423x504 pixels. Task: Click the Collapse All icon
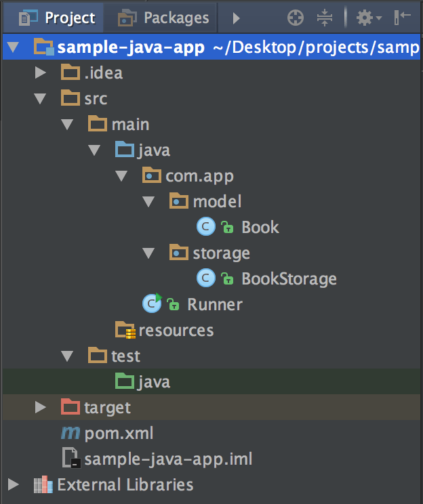325,18
